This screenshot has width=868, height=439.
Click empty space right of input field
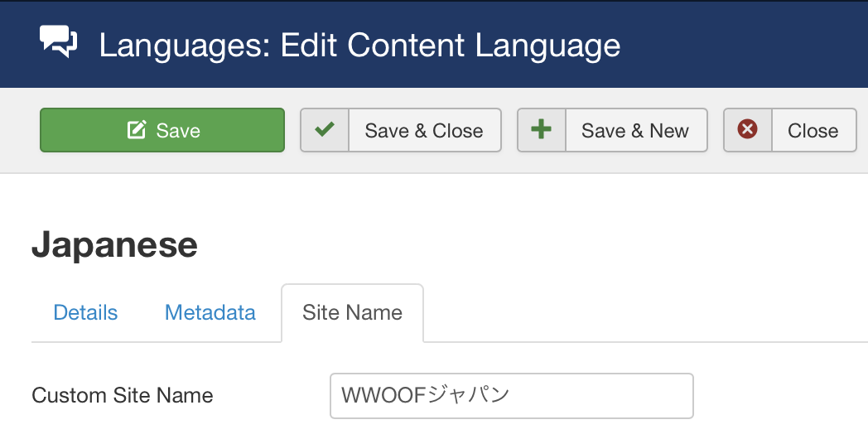coord(780,396)
